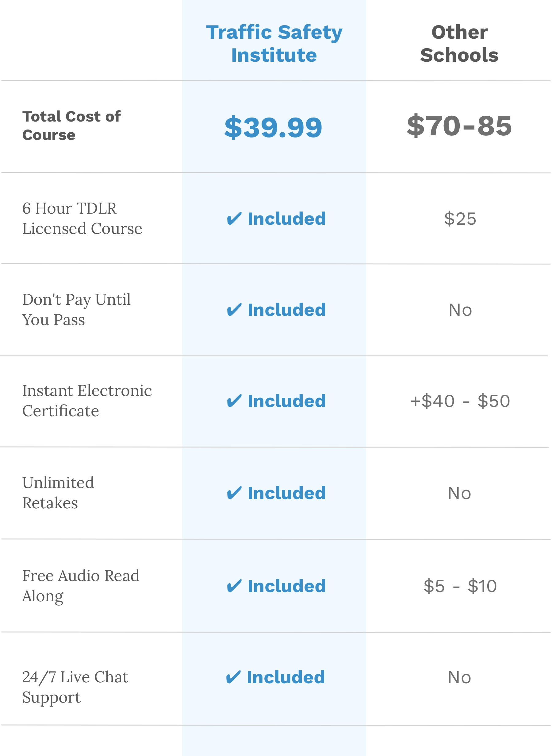Image resolution: width=552 pixels, height=756 pixels.
Task: Click the Unlimited Retakes feature label
Action: point(58,493)
